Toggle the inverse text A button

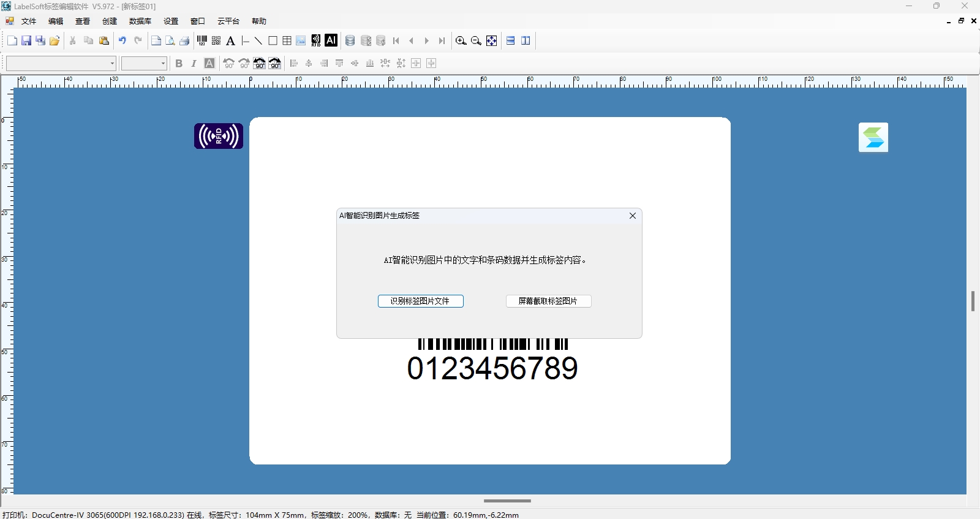pos(209,63)
